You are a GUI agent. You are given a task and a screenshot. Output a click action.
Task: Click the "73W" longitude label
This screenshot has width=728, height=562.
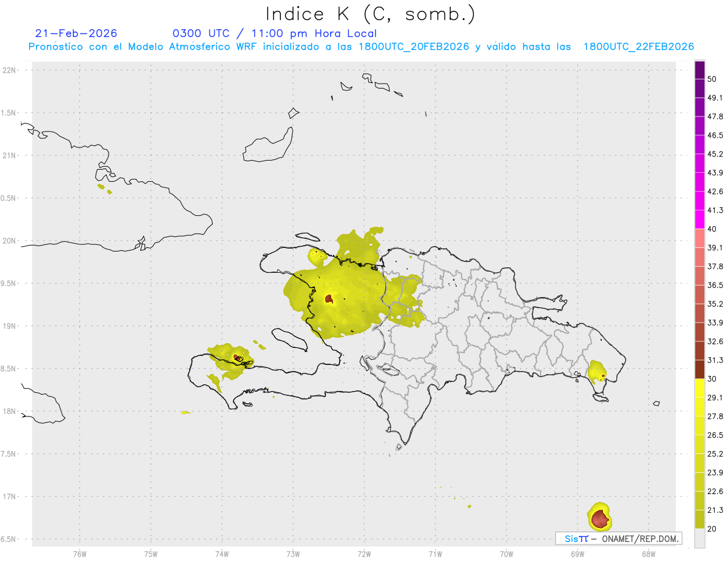[293, 554]
